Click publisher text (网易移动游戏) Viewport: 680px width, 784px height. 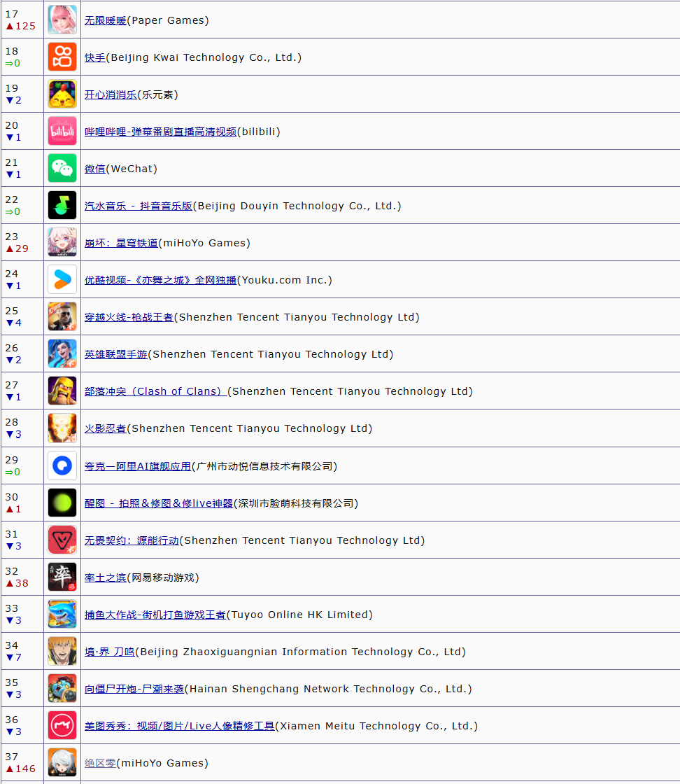tap(164, 577)
